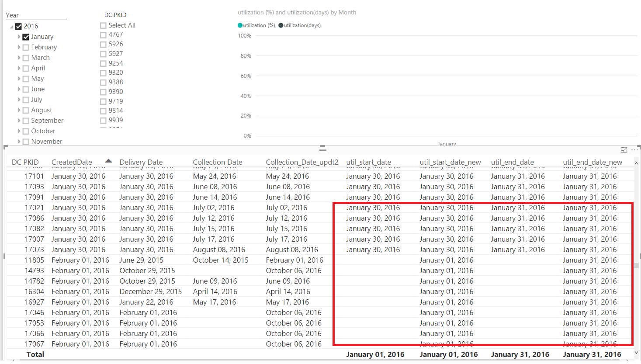Click teal utilization (%) legend marker
The height and width of the screenshot is (364, 641).
240,25
